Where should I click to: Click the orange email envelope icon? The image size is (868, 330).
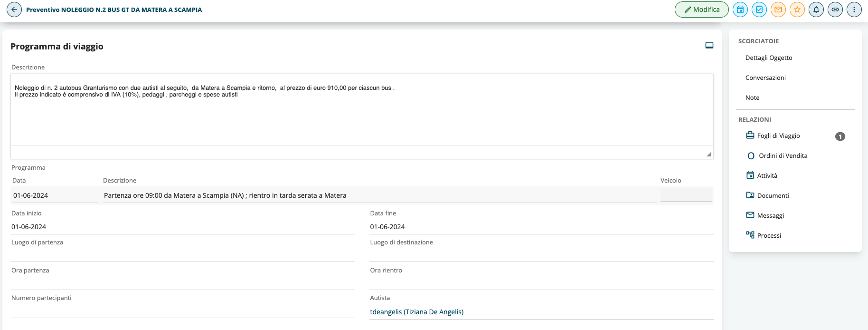click(x=778, y=10)
